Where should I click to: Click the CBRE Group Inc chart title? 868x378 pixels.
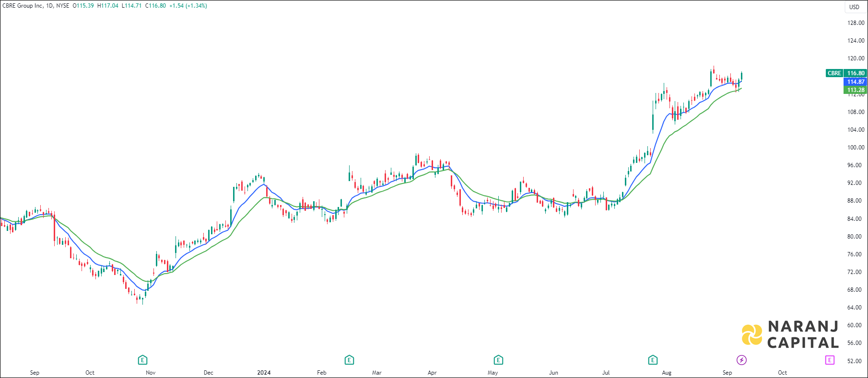23,6
